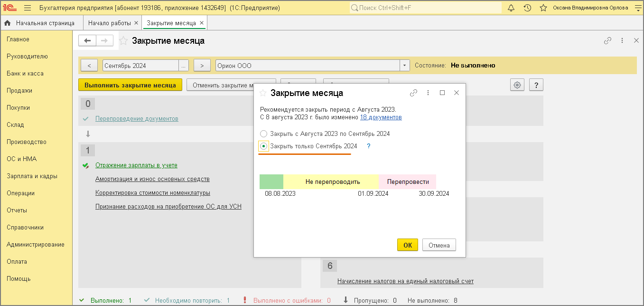644x306 pixels.
Task: Open settings gear button
Action: pyautogui.click(x=517, y=85)
